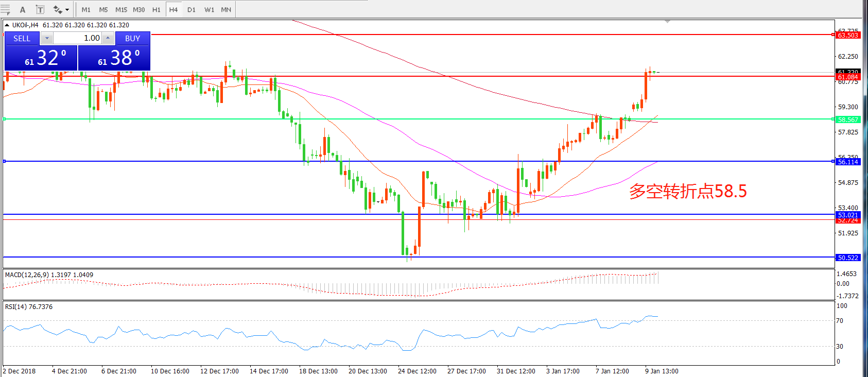Select the Text Label tool
Screen dimensions: 868x377
(40, 10)
